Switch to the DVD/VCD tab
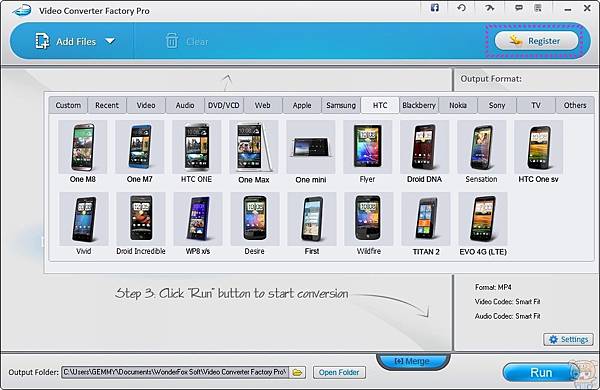 click(223, 105)
